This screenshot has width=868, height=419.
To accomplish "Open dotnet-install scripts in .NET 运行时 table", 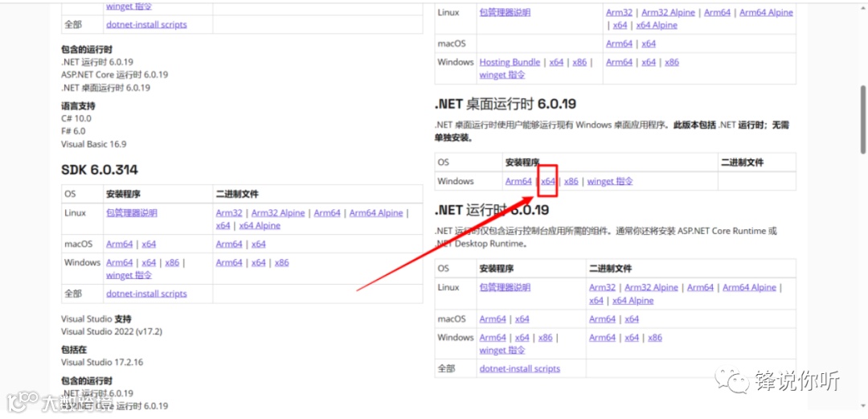I will point(520,368).
